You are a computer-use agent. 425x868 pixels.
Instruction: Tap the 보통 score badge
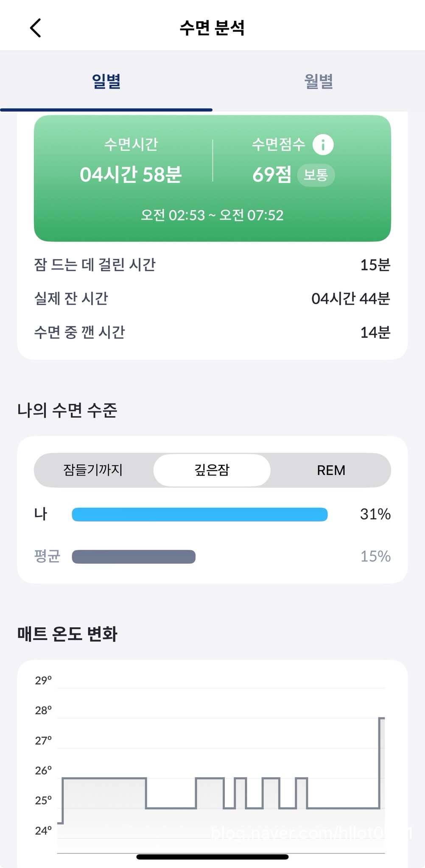point(316,175)
